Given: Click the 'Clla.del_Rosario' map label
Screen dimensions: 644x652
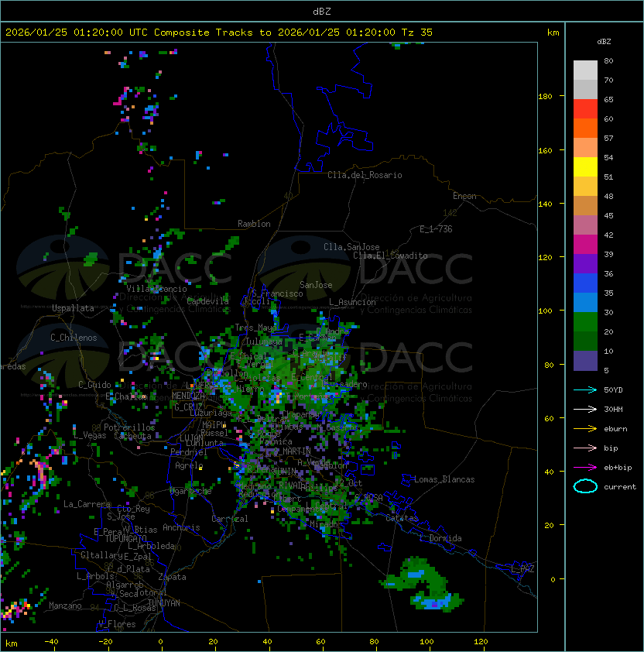Looking at the screenshot, I should tap(365, 175).
